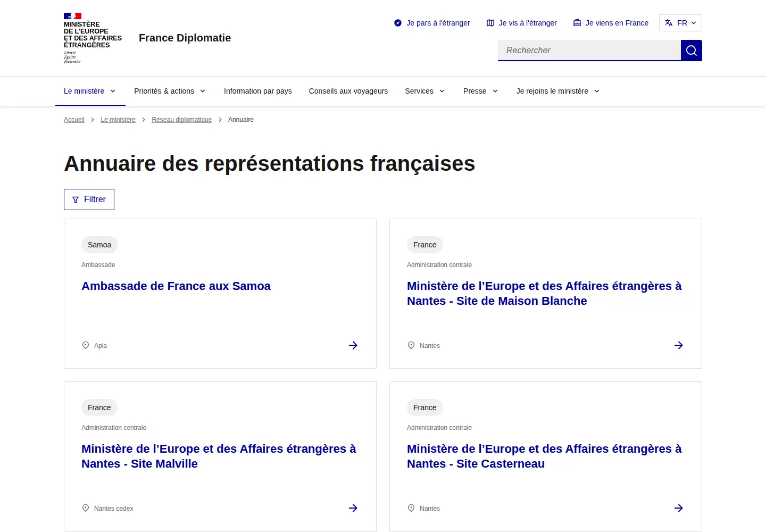Open Information par pays
Viewport: 766px width, 532px height.
pyautogui.click(x=258, y=91)
